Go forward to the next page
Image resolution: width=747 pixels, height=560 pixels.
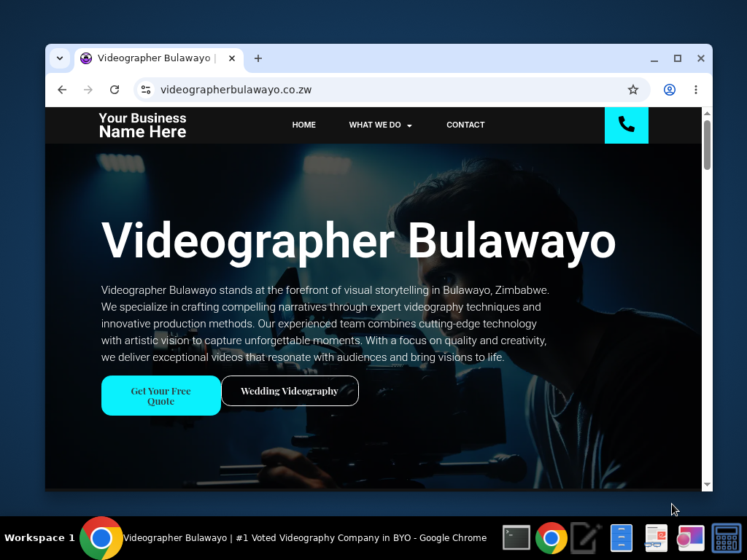pos(88,90)
